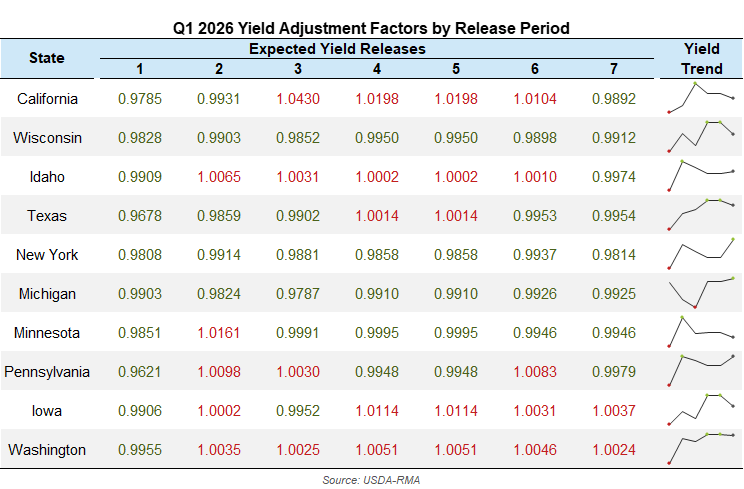
Task: Select the Iowa yield trend sparkline
Action: [701, 410]
